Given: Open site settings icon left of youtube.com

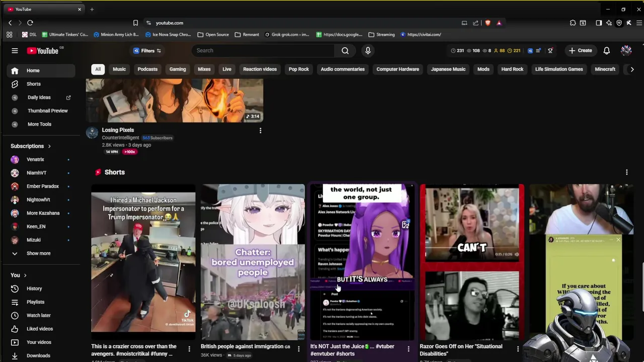Looking at the screenshot, I should tap(148, 23).
